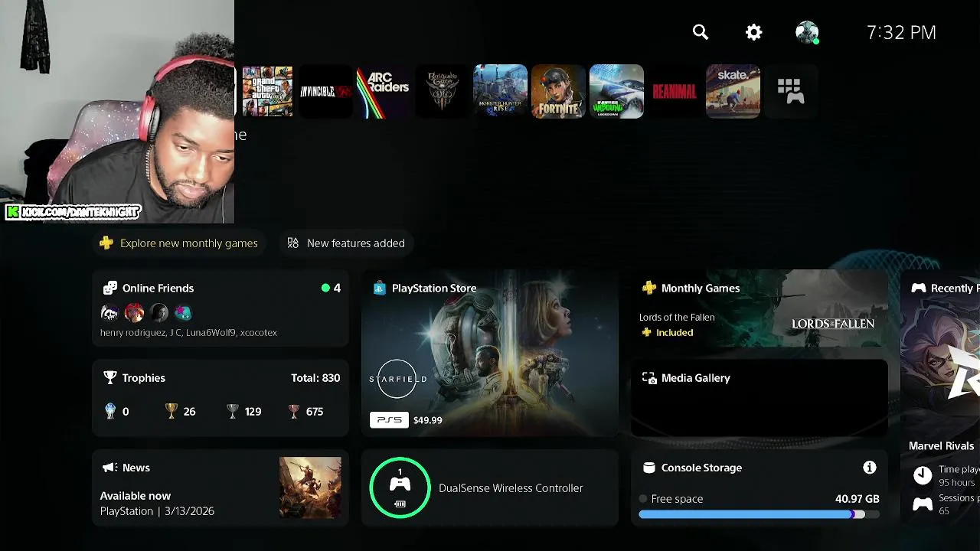The width and height of the screenshot is (980, 551).
Task: Click the gold trophy icon
Action: 171,411
